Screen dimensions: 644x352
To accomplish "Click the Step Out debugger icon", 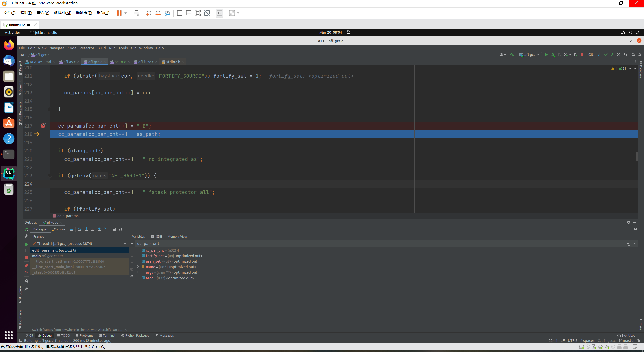I will (99, 229).
